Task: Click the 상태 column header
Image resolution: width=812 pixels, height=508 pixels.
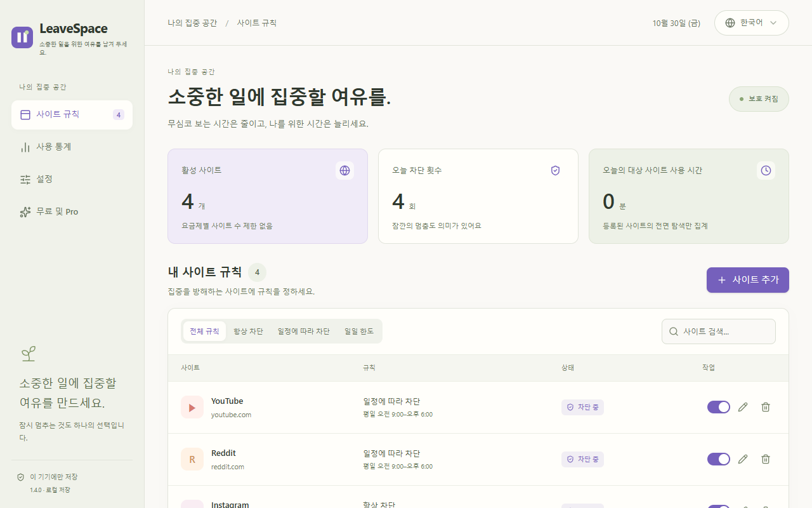Action: pos(567,368)
